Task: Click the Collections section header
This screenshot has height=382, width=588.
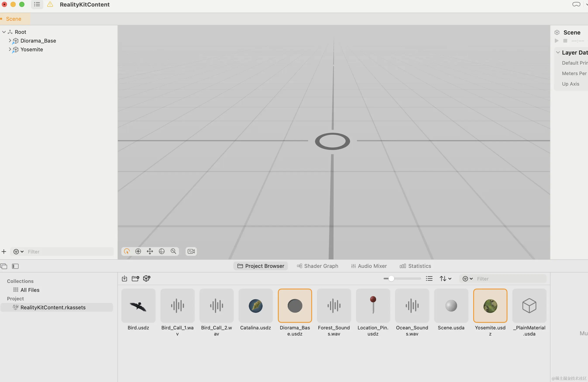Action: (20, 281)
